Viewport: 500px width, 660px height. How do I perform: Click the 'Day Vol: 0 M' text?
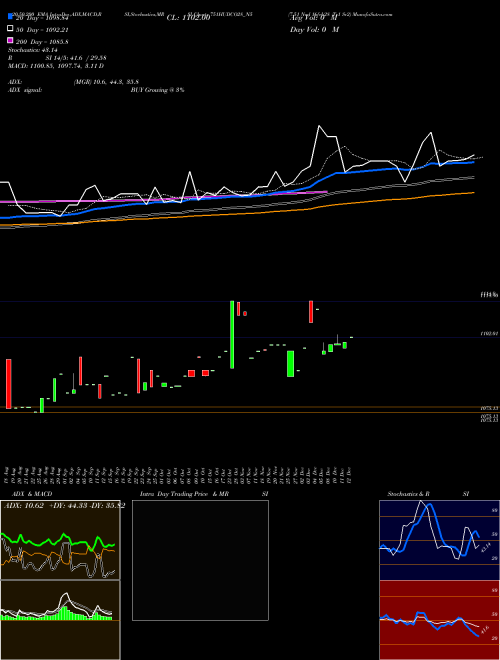tap(314, 30)
